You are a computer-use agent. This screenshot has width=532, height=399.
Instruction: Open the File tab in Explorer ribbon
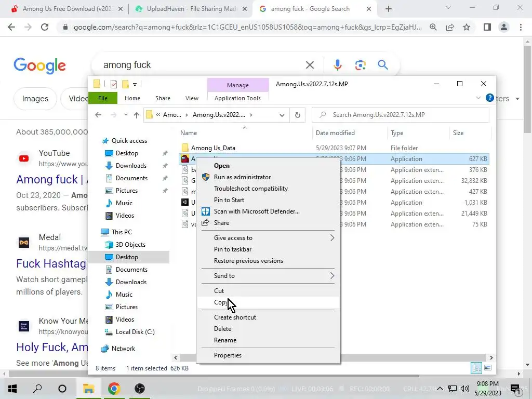(x=103, y=98)
